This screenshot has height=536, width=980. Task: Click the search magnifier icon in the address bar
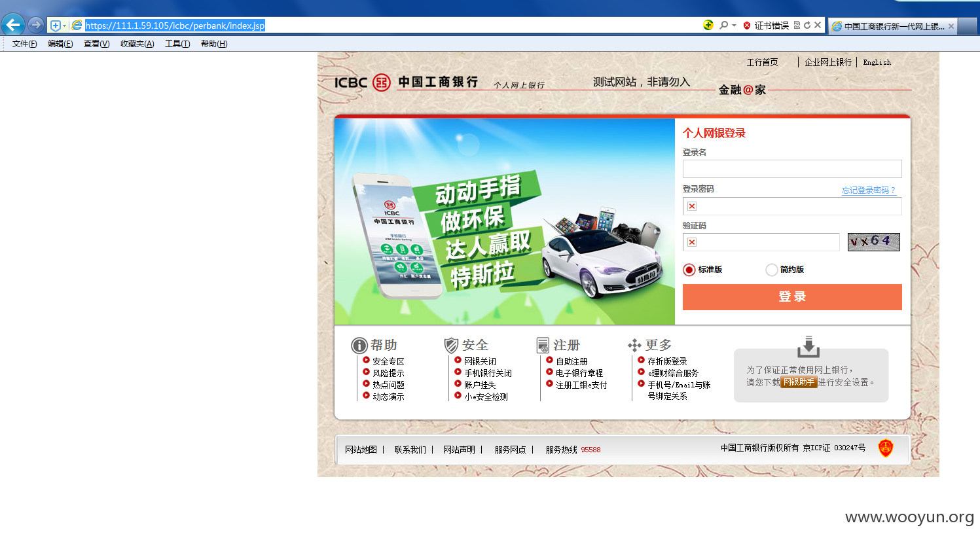pyautogui.click(x=723, y=25)
